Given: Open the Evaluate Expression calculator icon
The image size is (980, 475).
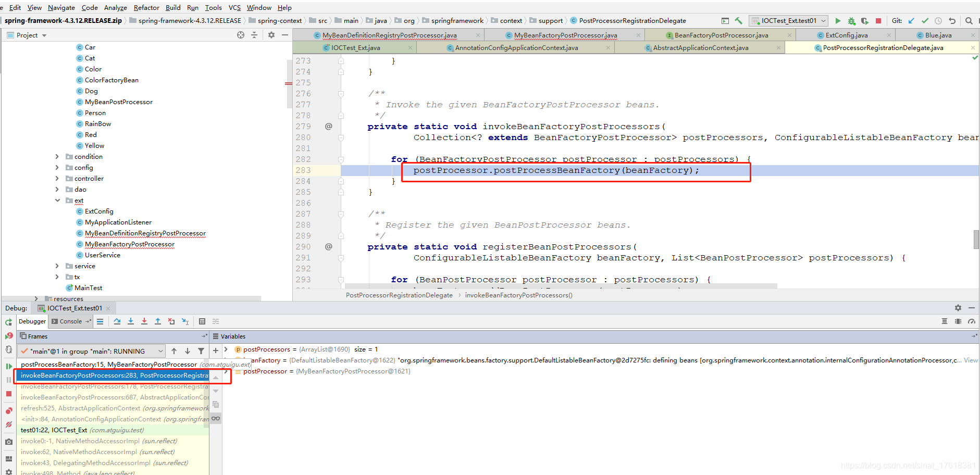Looking at the screenshot, I should pyautogui.click(x=202, y=321).
